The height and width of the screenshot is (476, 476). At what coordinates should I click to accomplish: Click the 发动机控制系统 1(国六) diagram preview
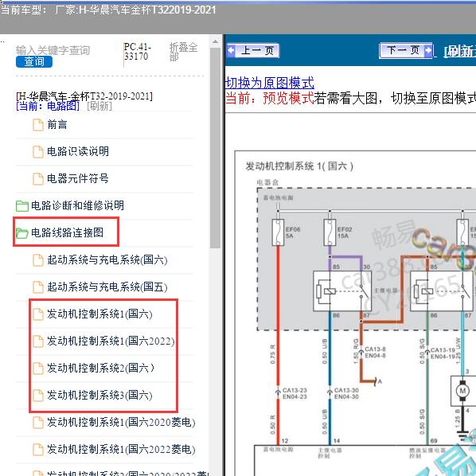[355, 313]
